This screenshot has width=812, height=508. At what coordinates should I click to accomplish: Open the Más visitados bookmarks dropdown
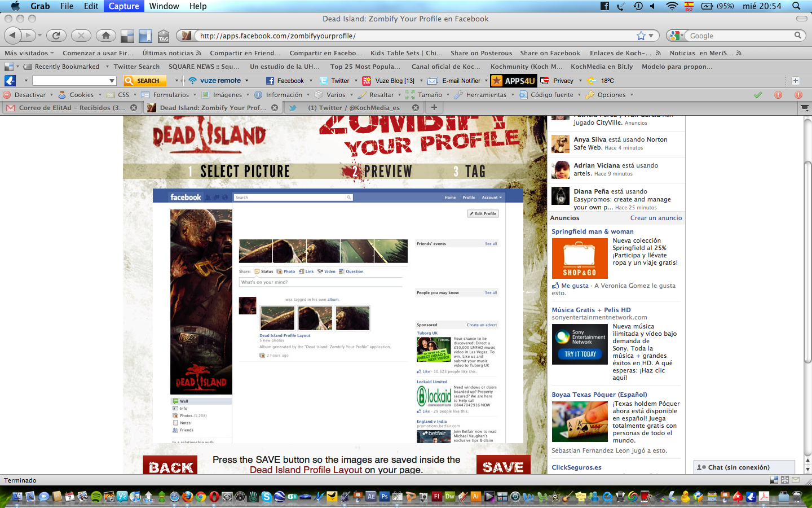point(29,53)
